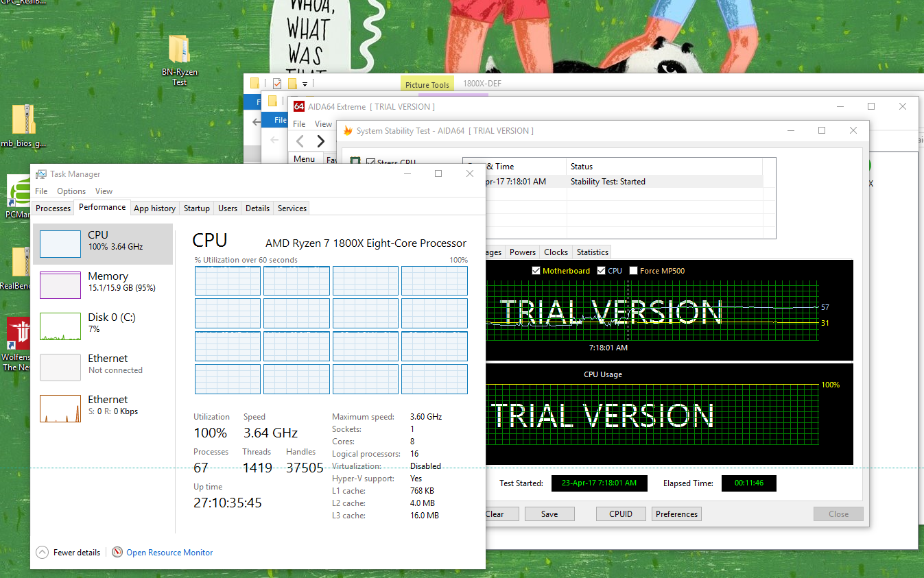
Task: Open Preferences in System Stability Test
Action: point(677,514)
